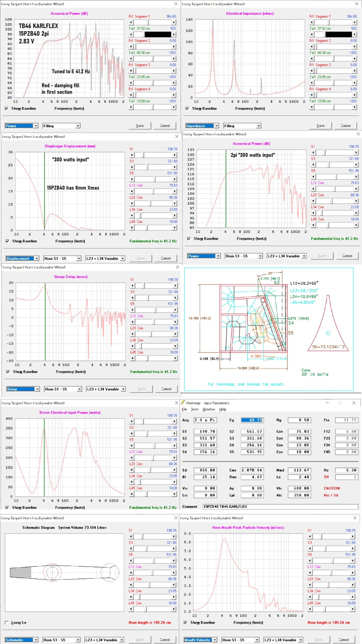Click right arrow of L23 Con slider in Driver Electrical Input Power window
Viewport: 362px width, 644px height.
174,470
